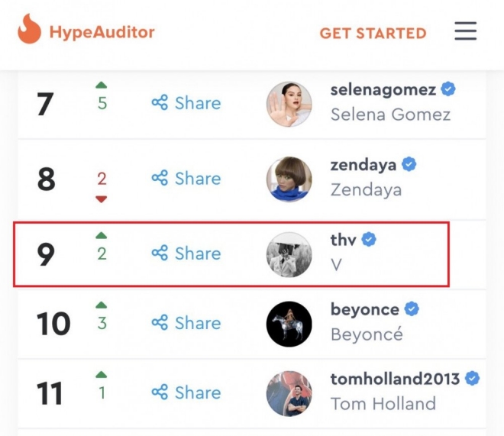Click the GET STARTED link
This screenshot has height=436, width=504.
tap(373, 33)
